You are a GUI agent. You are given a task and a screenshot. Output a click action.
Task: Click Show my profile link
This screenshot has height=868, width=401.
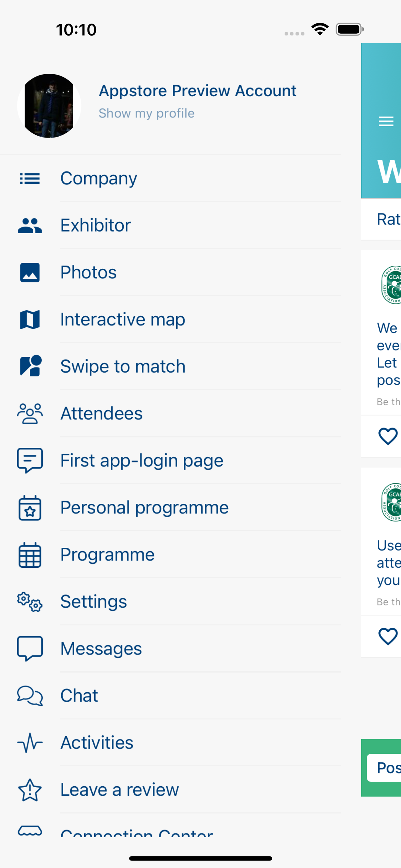pyautogui.click(x=146, y=114)
